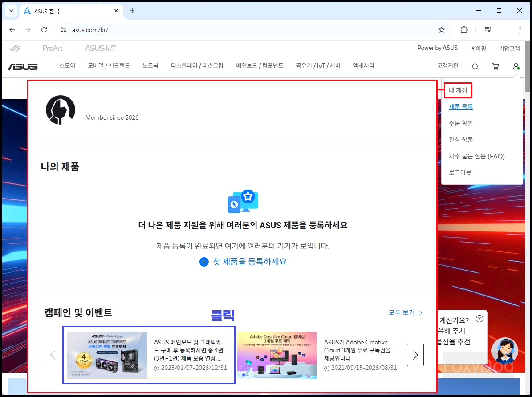
Task: Open the media control icon in toolbar
Action: [x=488, y=30]
